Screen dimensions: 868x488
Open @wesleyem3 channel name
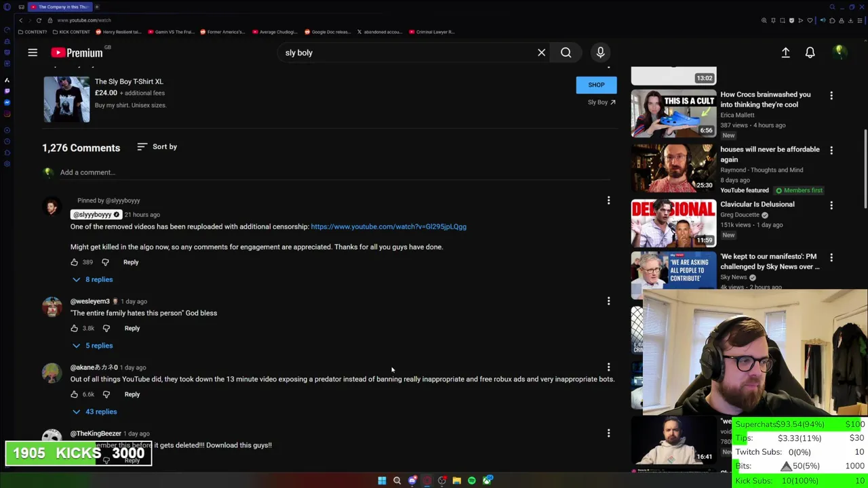90,301
